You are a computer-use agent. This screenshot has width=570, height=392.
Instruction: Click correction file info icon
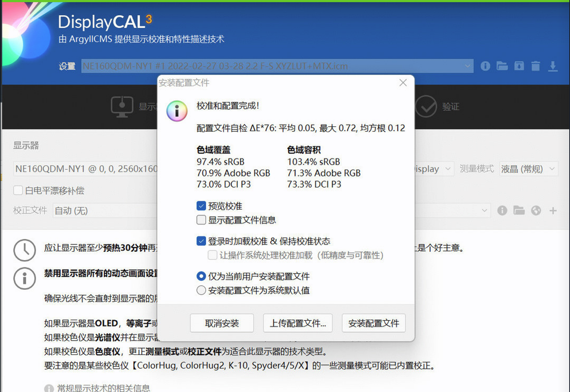(502, 210)
